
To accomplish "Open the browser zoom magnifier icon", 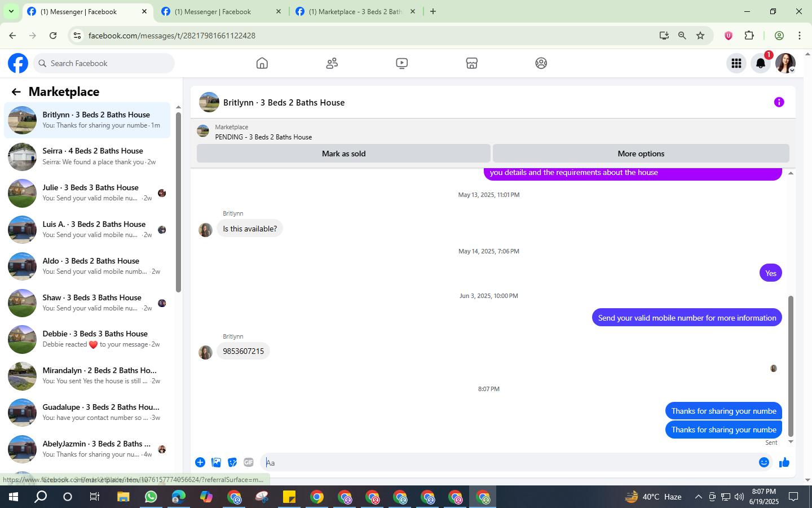I will coord(682,36).
